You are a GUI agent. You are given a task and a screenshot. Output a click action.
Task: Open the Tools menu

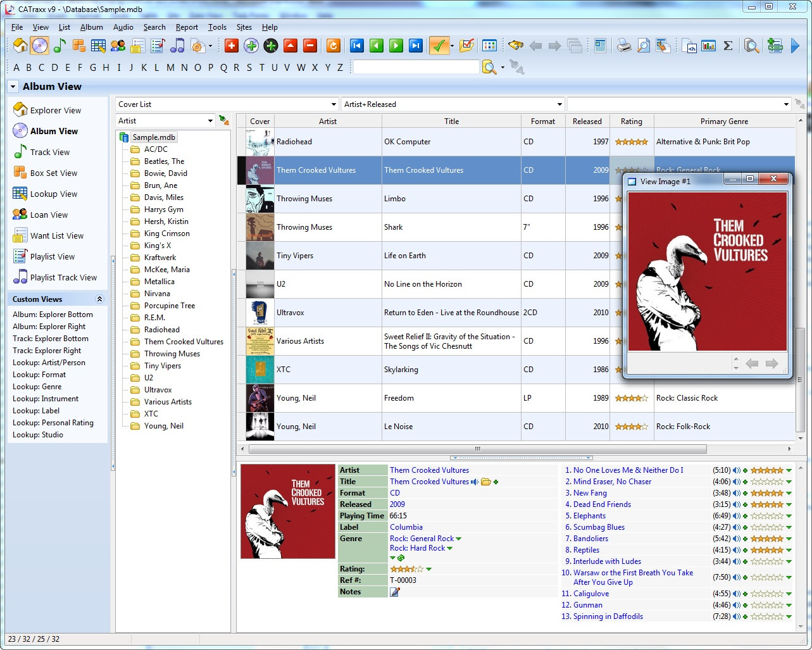click(217, 27)
